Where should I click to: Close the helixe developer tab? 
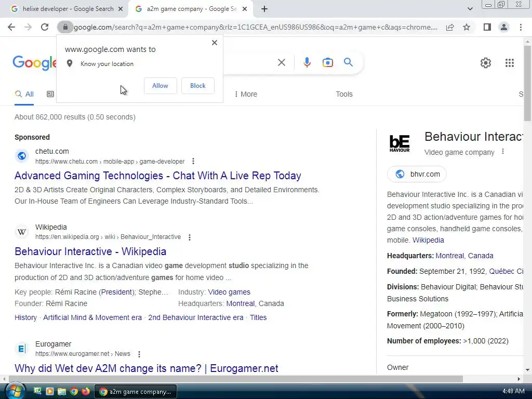pos(121,9)
